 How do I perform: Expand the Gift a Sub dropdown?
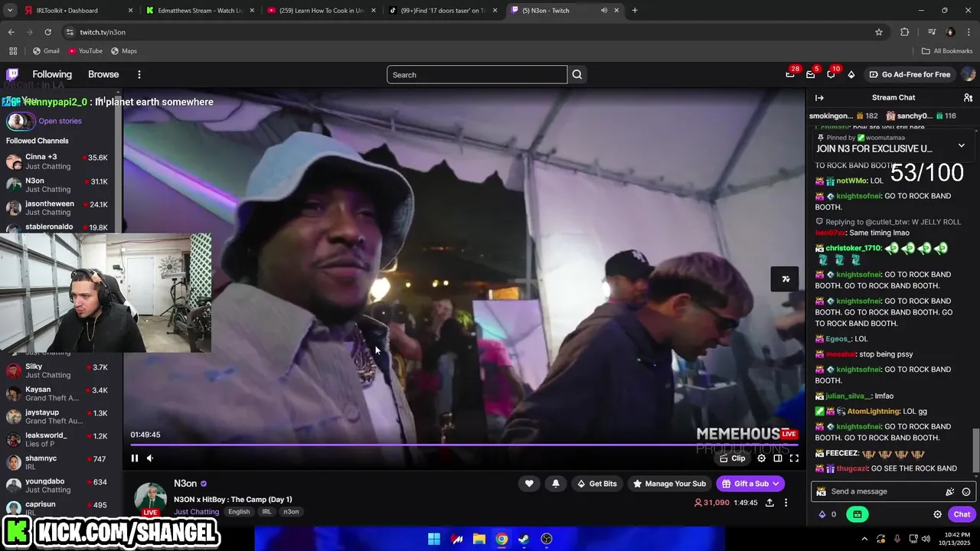pyautogui.click(x=750, y=484)
